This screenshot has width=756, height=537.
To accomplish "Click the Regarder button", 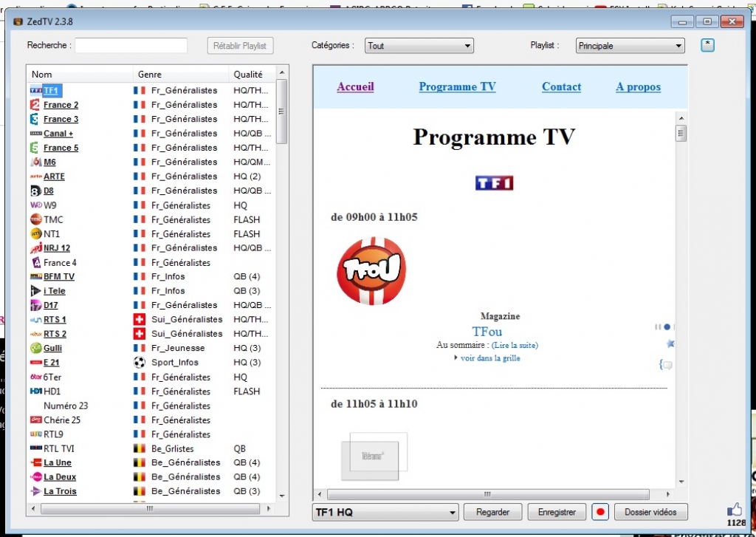I will click(x=492, y=512).
